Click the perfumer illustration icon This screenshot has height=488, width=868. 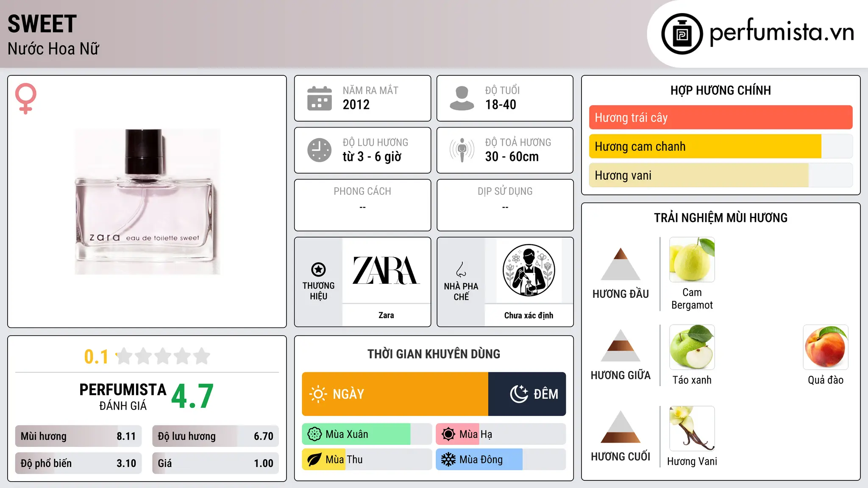pos(529,270)
